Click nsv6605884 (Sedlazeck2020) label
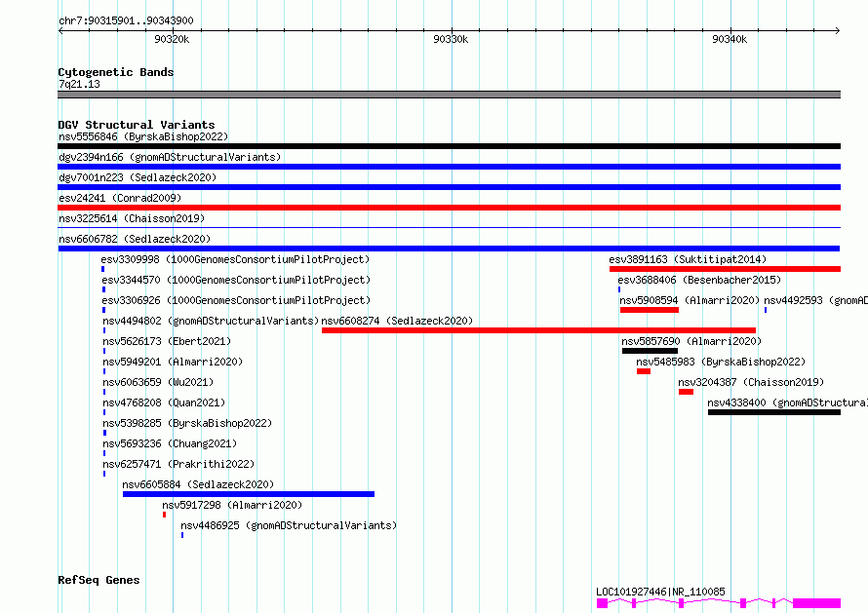The height and width of the screenshot is (613, 868). coord(198,484)
